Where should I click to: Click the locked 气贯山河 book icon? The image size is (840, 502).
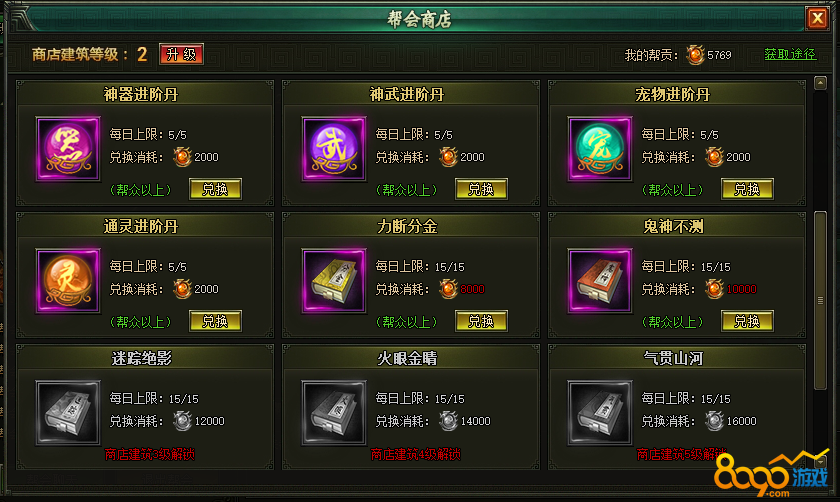600,413
